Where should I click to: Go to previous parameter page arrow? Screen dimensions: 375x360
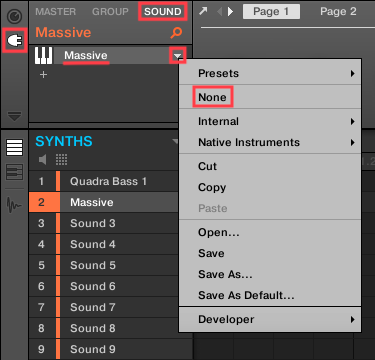tap(219, 12)
